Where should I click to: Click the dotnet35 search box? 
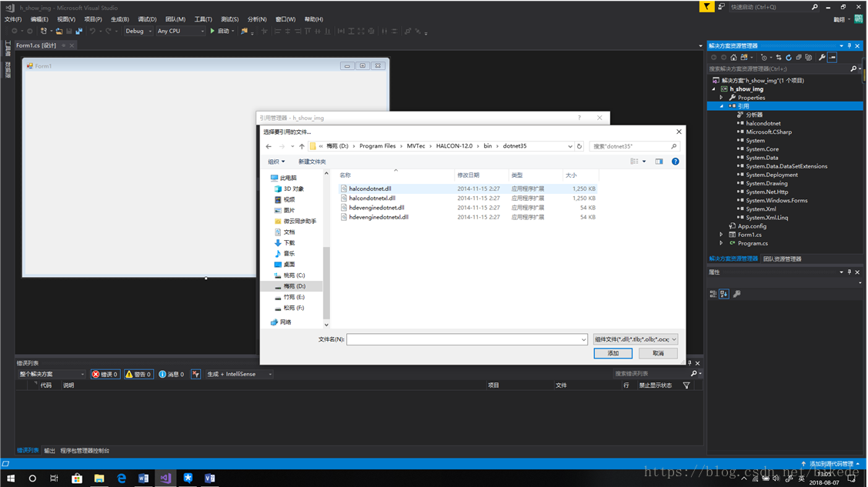tap(634, 147)
